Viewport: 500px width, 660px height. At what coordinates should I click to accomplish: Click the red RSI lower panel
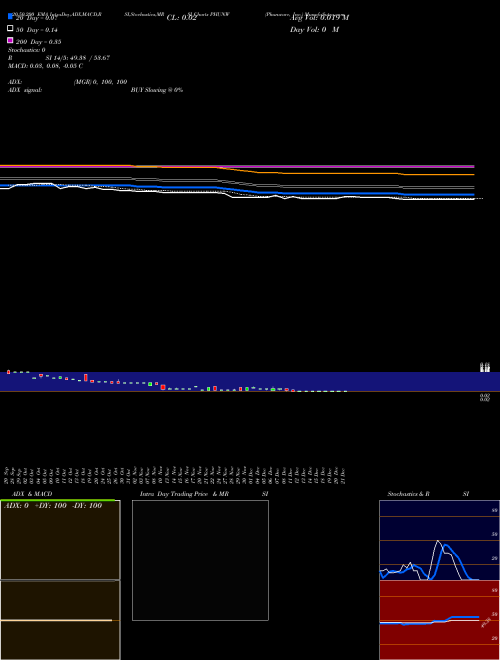click(439, 620)
